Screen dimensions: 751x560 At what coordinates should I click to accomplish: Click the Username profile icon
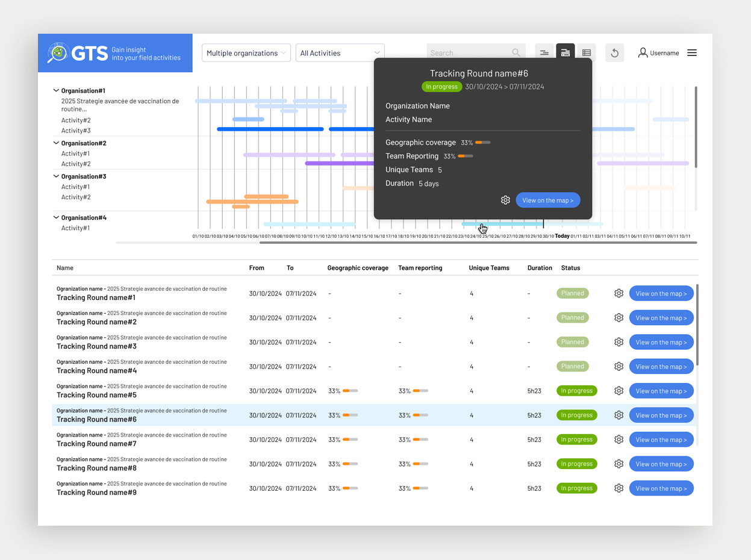[643, 53]
